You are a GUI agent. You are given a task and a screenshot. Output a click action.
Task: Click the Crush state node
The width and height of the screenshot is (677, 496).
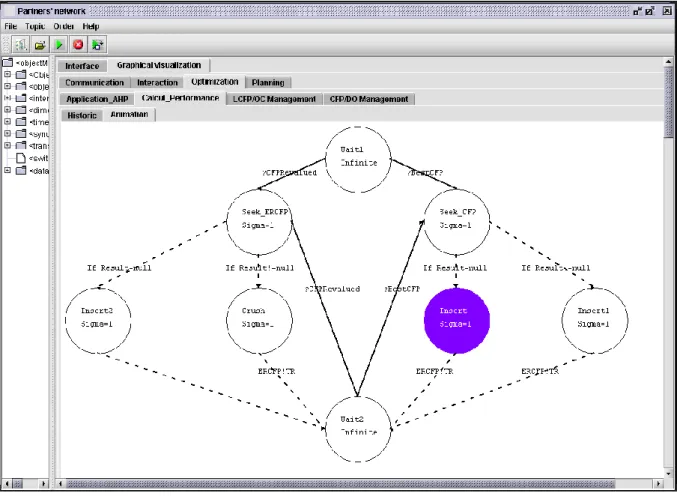tap(259, 321)
